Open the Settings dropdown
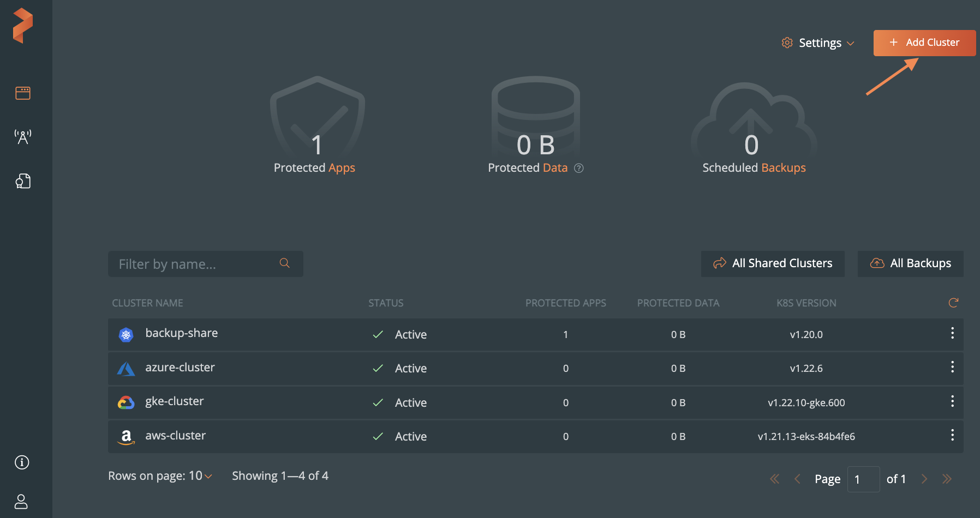 818,43
